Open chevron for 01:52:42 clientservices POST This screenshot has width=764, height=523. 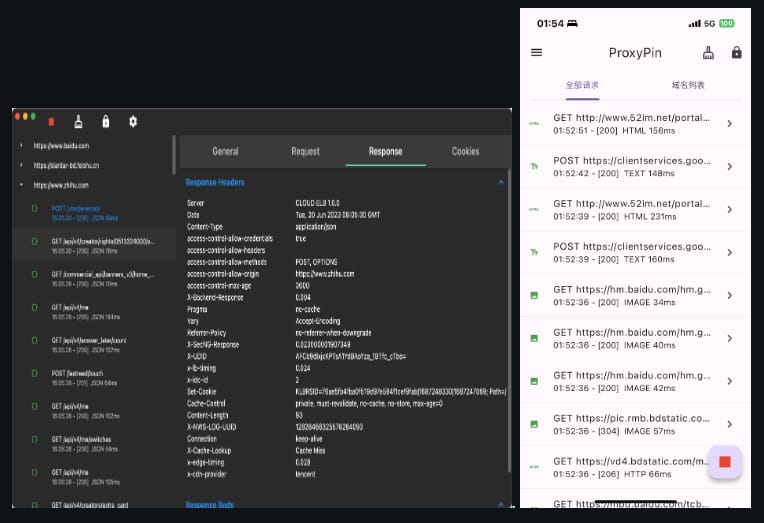point(729,167)
